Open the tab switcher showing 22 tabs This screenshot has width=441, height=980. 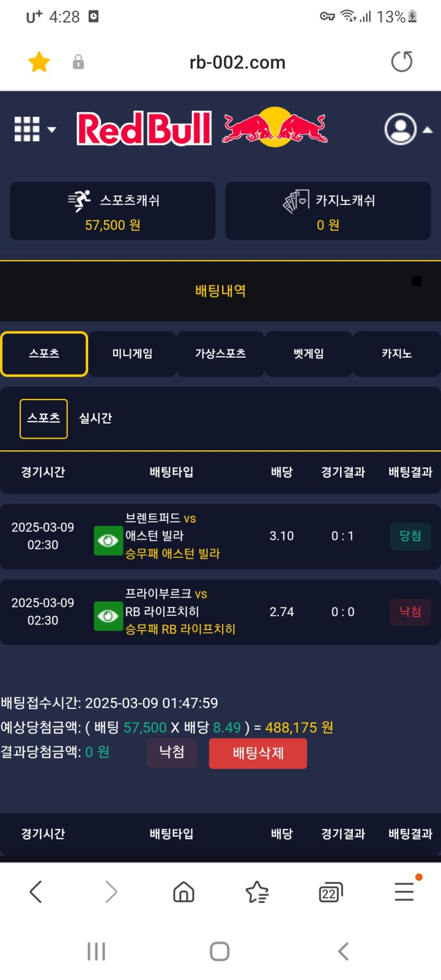pos(330,892)
